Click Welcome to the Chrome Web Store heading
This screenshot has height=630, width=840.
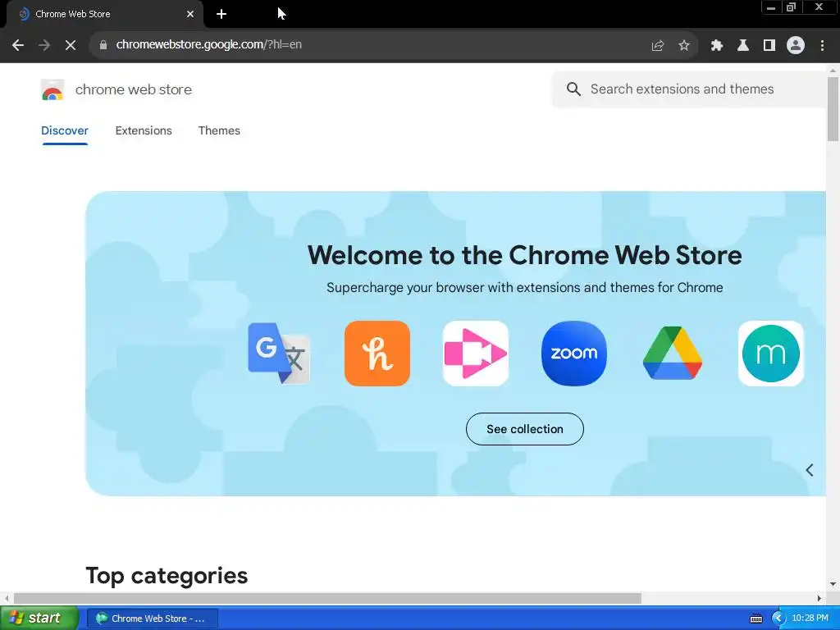(524, 255)
